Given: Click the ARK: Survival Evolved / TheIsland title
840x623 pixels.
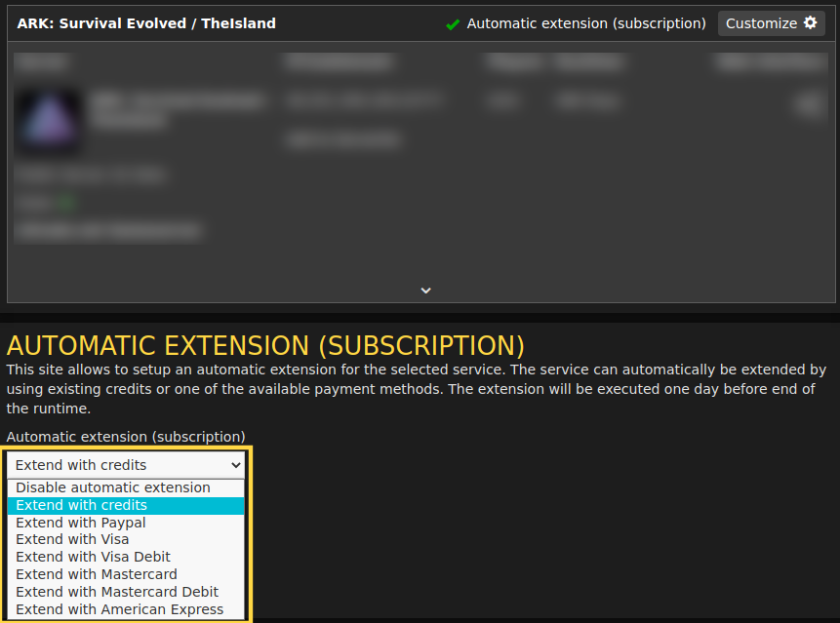Looking at the screenshot, I should pos(146,22).
